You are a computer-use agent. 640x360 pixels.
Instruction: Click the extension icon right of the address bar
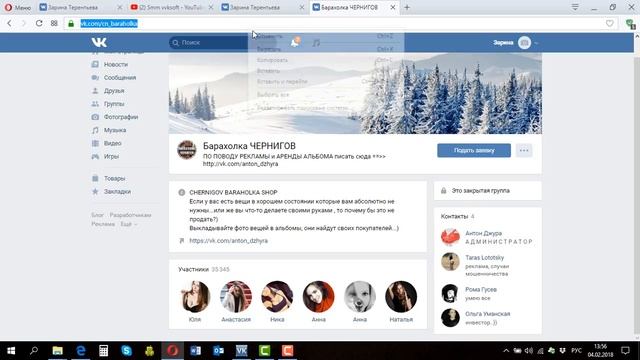[x=630, y=24]
